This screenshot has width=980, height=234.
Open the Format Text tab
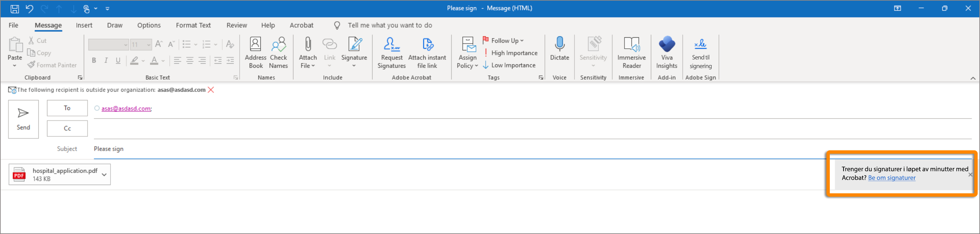pyautogui.click(x=193, y=25)
